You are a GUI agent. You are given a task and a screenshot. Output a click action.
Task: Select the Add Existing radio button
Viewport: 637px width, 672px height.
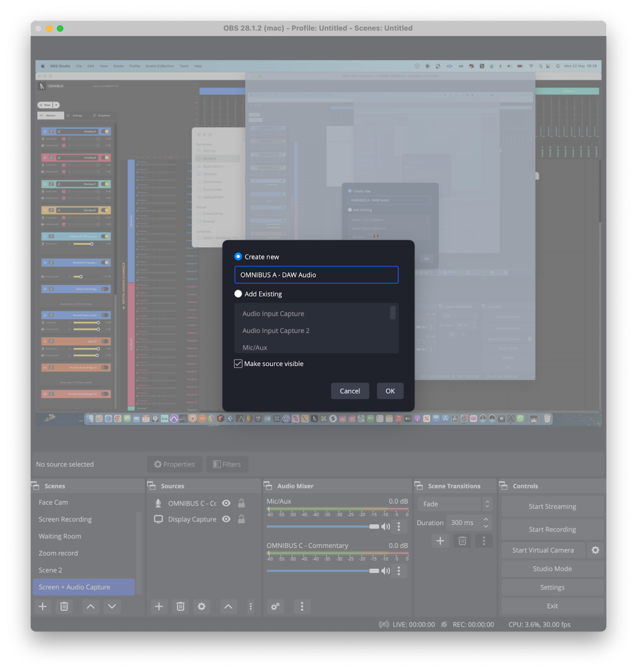238,294
